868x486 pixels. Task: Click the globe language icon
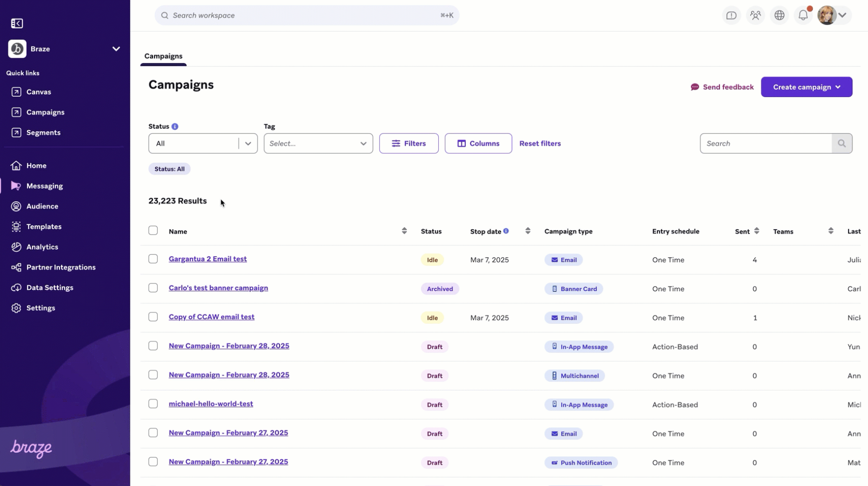click(779, 16)
